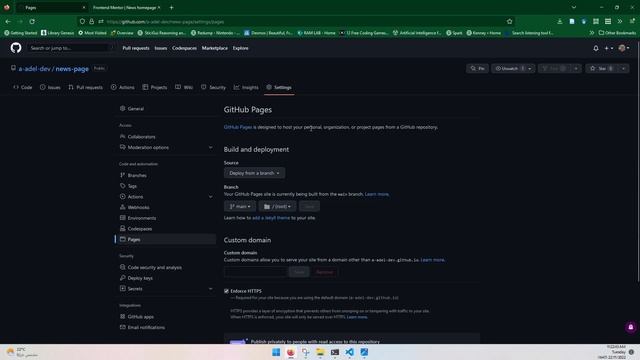Click Codespaces in the top navigation
640x360 pixels.
(184, 48)
